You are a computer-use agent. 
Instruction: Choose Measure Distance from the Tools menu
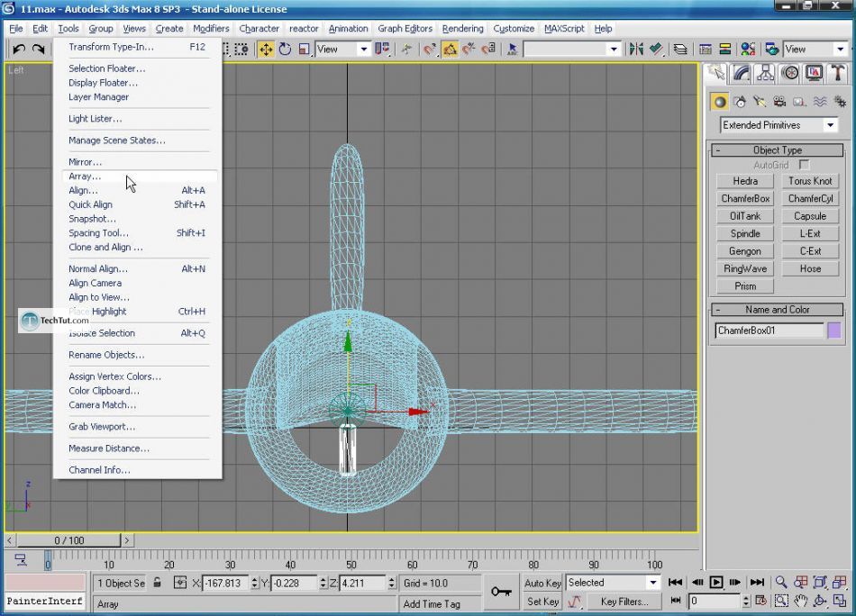coord(109,448)
